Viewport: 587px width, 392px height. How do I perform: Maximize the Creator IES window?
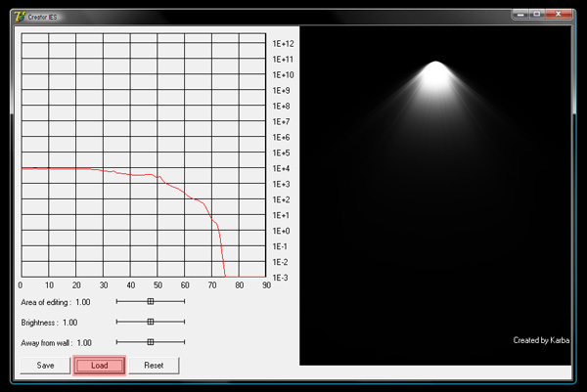pyautogui.click(x=536, y=15)
